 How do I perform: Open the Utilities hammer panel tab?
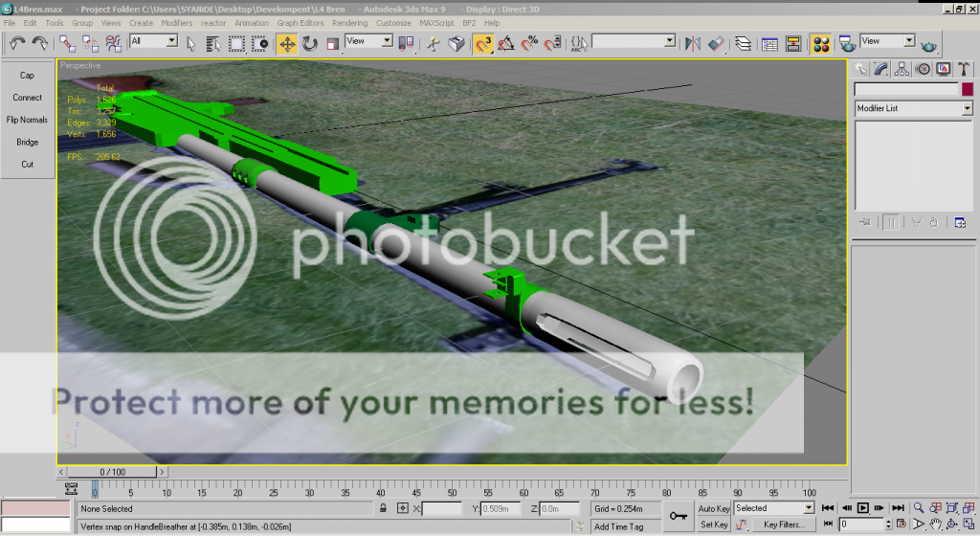pos(963,69)
